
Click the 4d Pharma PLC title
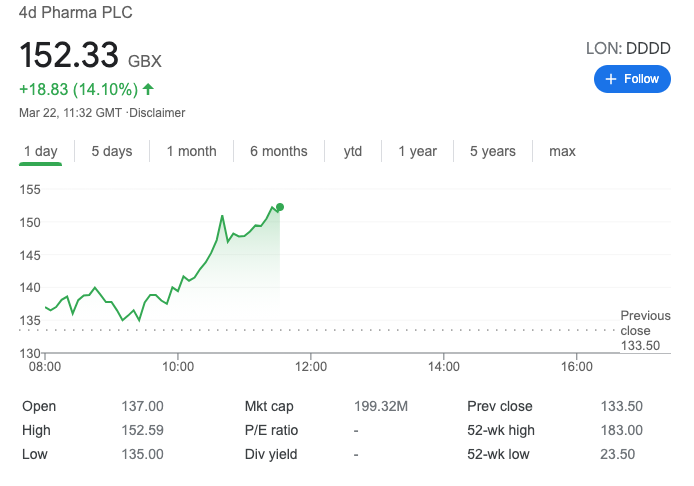point(76,12)
